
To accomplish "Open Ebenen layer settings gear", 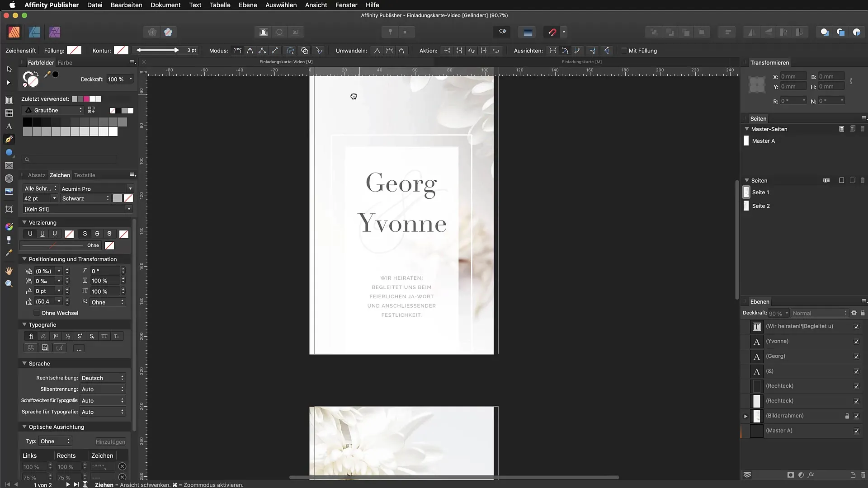I will (854, 313).
